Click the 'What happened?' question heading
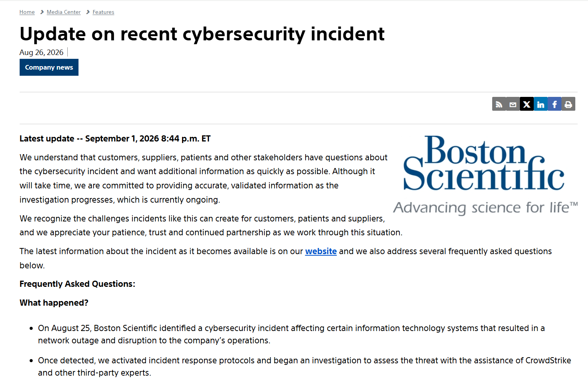 click(x=54, y=303)
